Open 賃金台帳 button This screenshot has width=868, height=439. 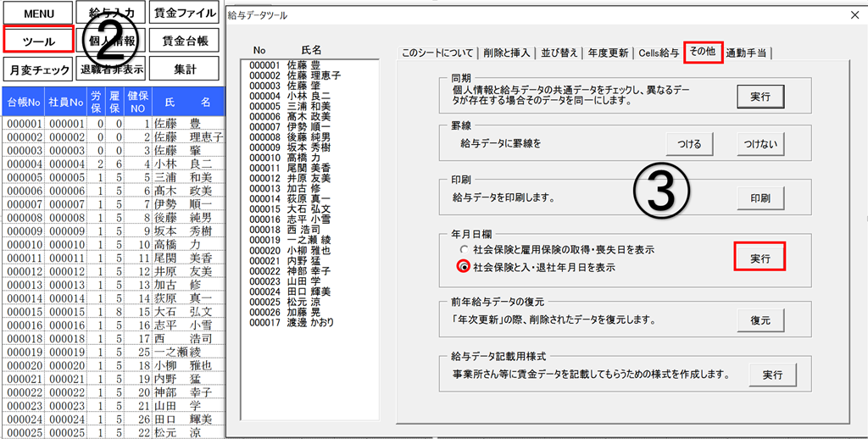click(x=183, y=41)
